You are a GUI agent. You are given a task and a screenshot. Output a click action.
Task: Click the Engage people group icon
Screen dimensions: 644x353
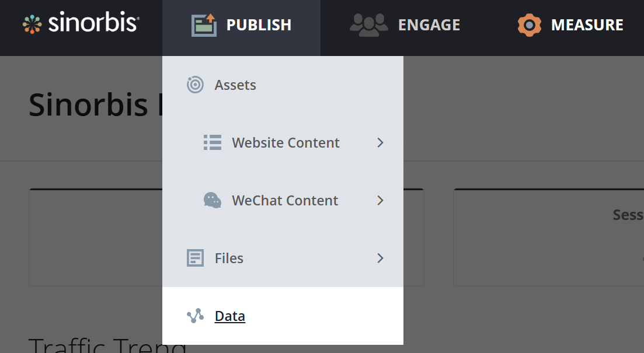[368, 25]
